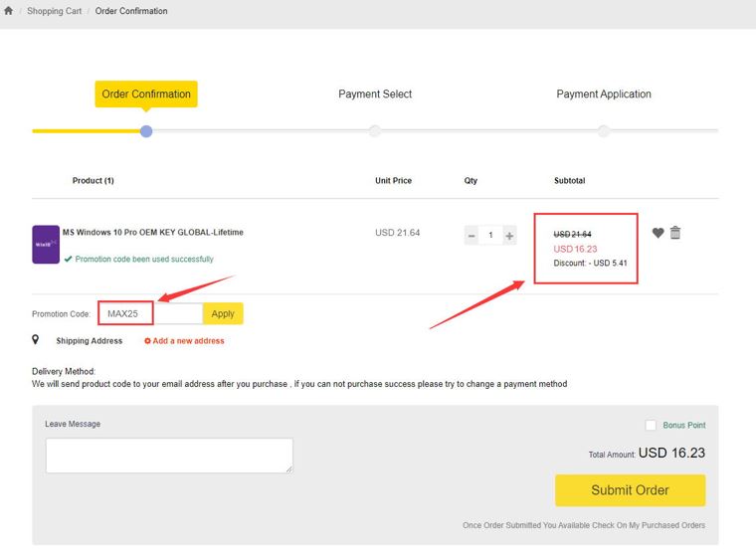Viewport: 756px width, 559px height.
Task: Open the Windows 10 Pro product thumbnail
Action: 46,245
